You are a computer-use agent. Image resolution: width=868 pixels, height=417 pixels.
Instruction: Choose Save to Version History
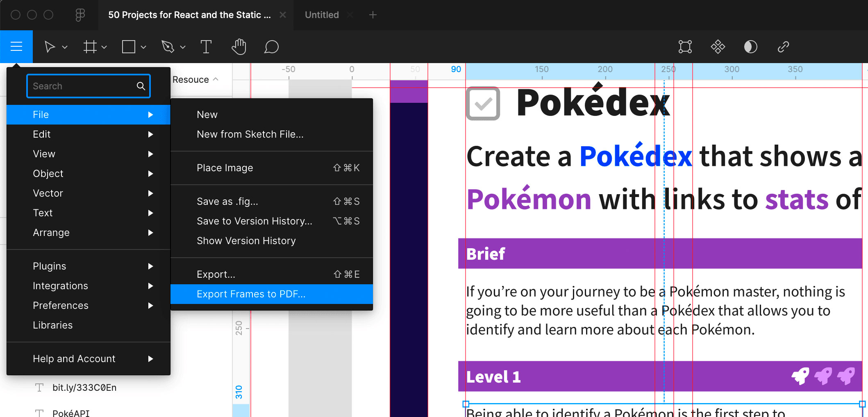tap(272, 221)
